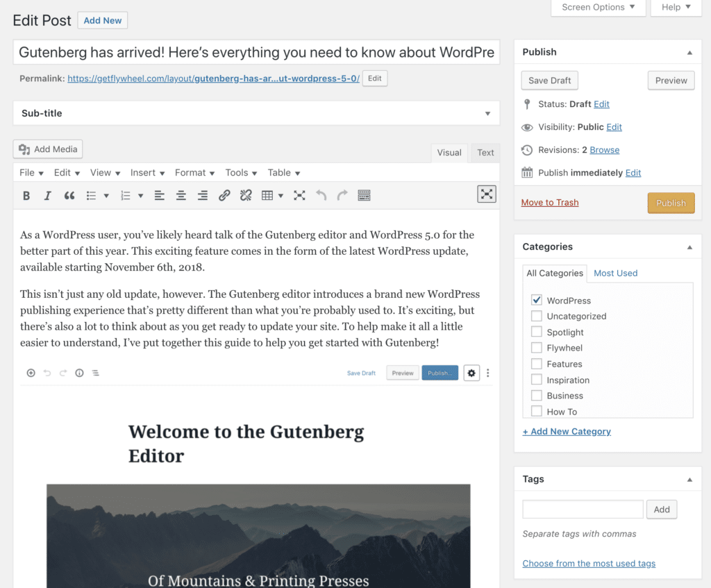Check the Inspiration category
711x588 pixels.
coord(537,380)
